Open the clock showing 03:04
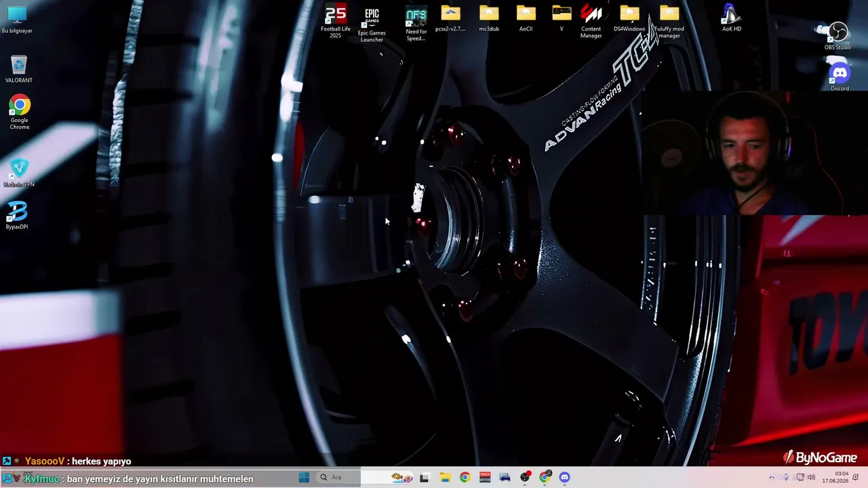Image resolution: width=868 pixels, height=488 pixels. click(x=835, y=477)
